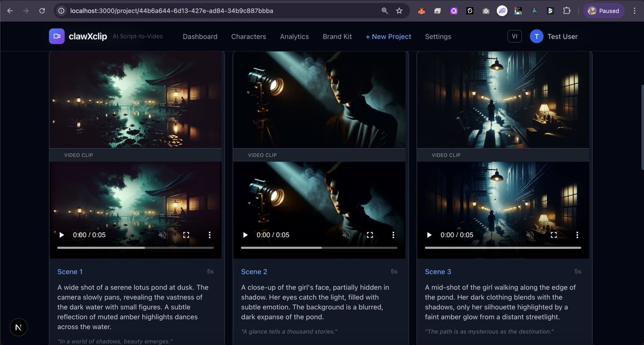Click the browser back arrow
Viewport: 644px width, 345px height.
[10, 11]
